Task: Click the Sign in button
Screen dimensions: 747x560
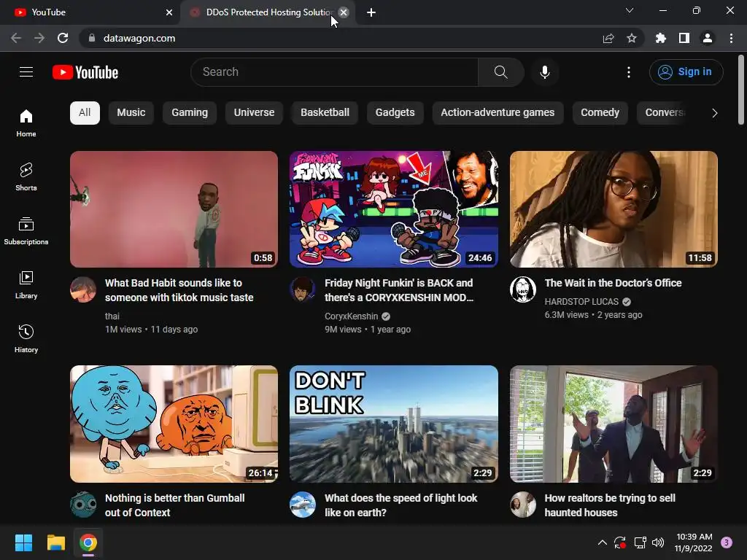Action: [x=686, y=72]
